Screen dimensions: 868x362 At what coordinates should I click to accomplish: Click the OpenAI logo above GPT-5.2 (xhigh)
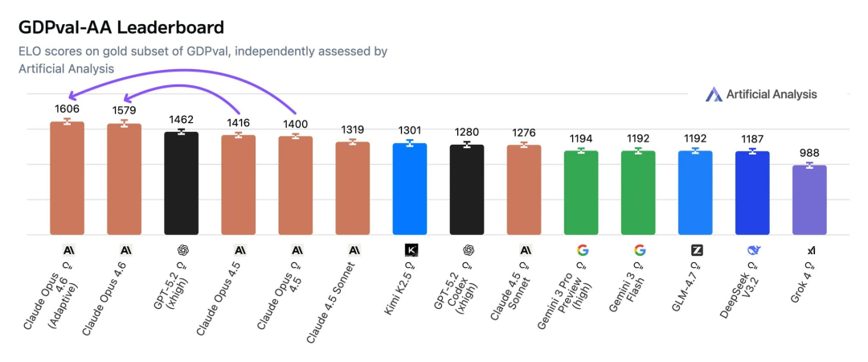(x=182, y=250)
